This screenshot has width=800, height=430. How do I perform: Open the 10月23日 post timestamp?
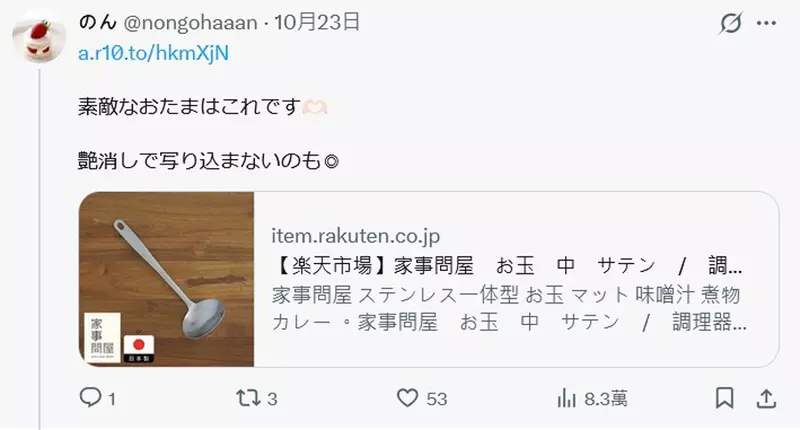pyautogui.click(x=317, y=22)
